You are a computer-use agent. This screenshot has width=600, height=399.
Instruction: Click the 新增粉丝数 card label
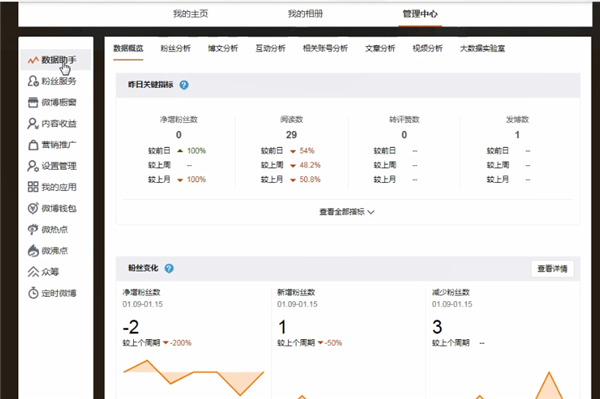pos(296,292)
